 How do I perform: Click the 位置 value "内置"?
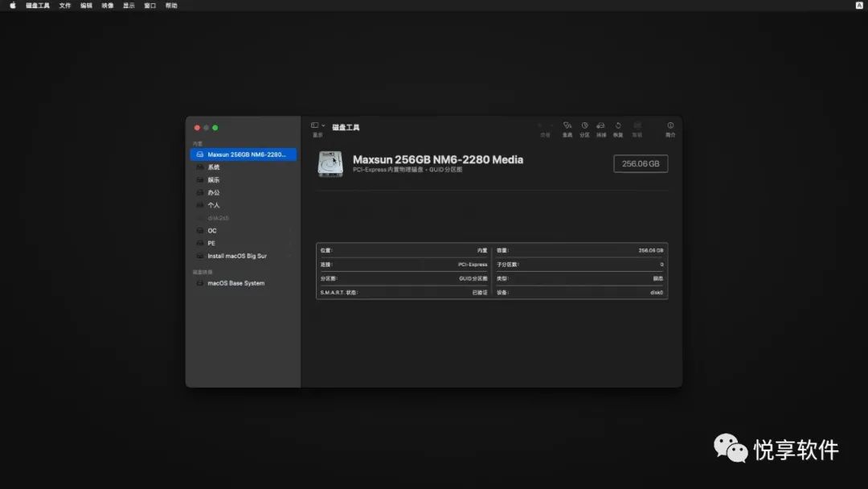482,250
